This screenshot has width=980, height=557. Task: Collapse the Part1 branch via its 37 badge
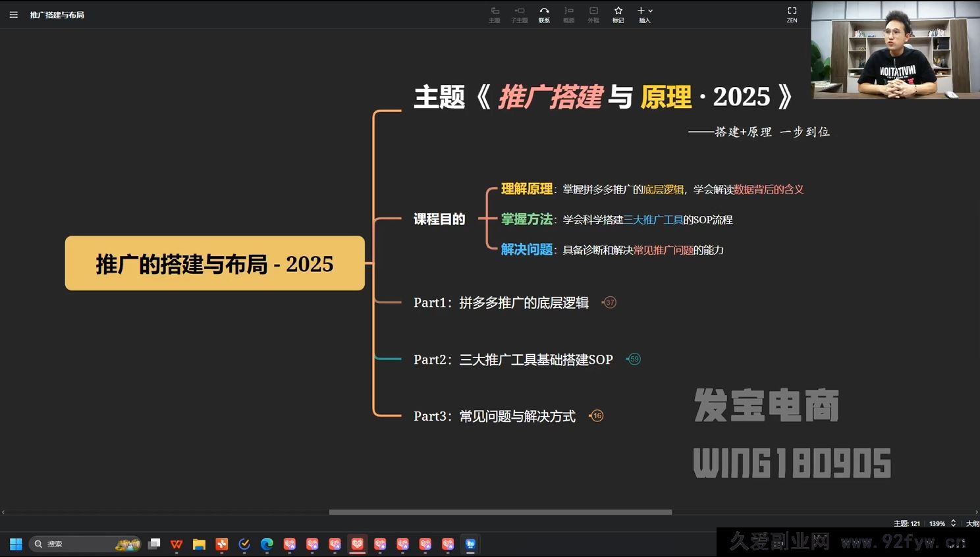[609, 302]
